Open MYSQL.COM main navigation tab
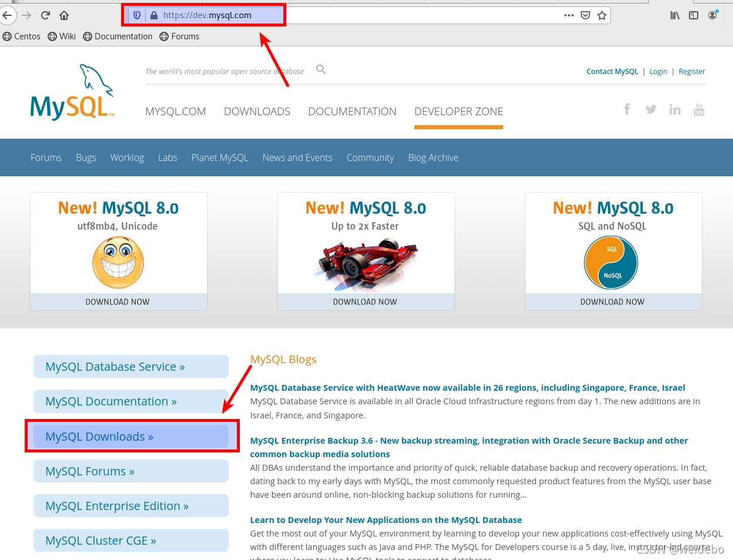This screenshot has height=560, width=733. [175, 112]
